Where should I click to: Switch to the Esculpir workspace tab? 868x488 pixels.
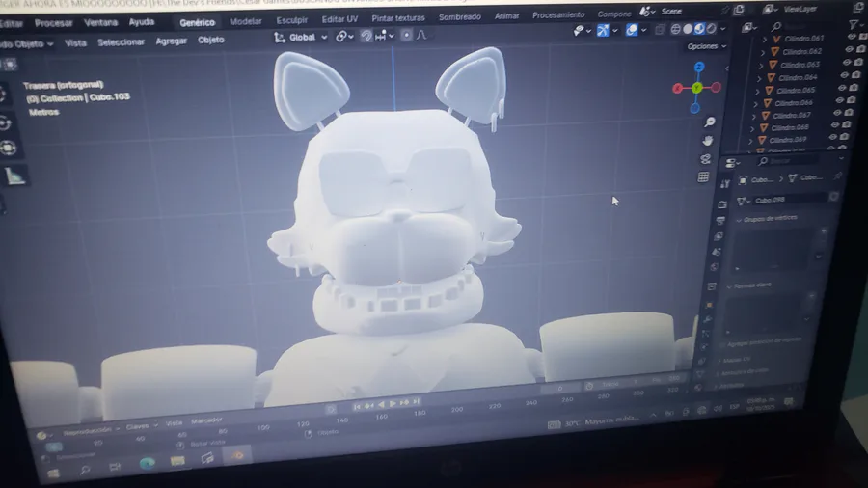click(291, 20)
